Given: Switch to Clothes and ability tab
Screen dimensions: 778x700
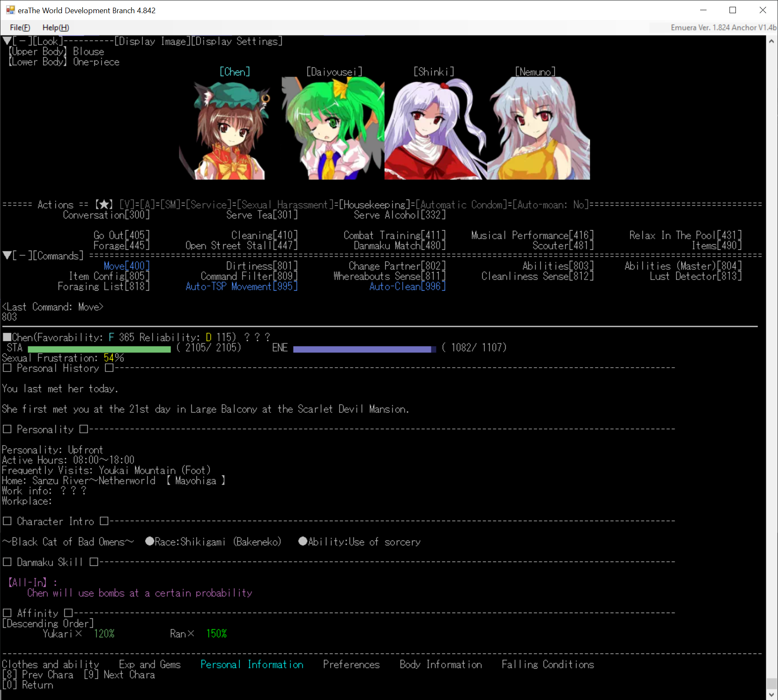Looking at the screenshot, I should pos(51,664).
